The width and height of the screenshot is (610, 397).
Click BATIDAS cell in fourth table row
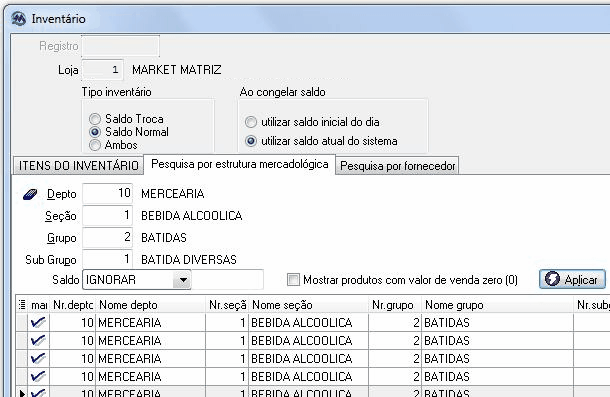(x=498, y=376)
